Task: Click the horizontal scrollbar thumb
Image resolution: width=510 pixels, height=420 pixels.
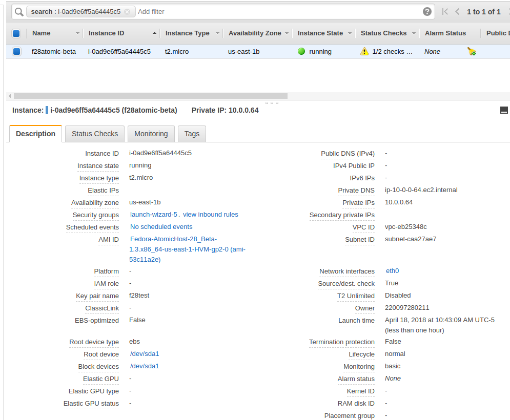Action: (151, 96)
